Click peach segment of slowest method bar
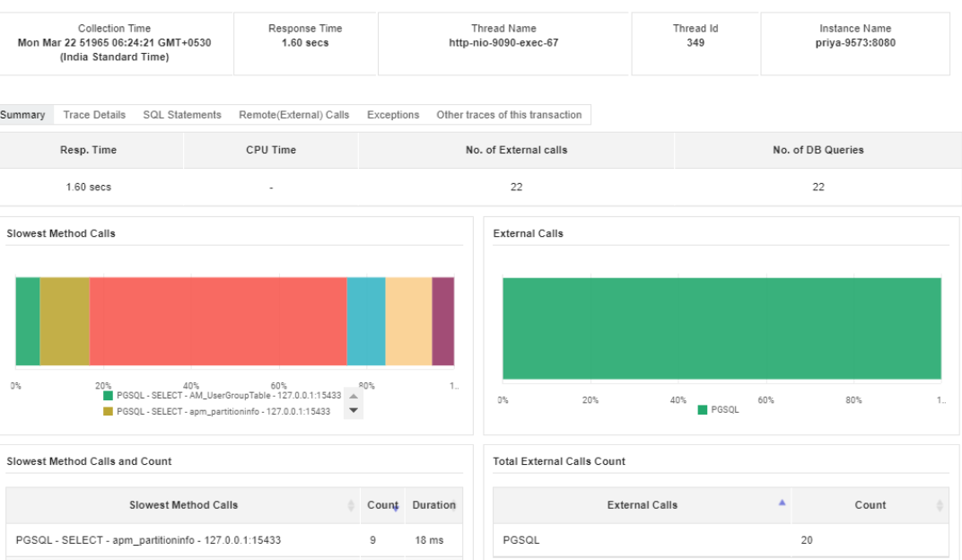Screen dimensions: 962x560 408,321
